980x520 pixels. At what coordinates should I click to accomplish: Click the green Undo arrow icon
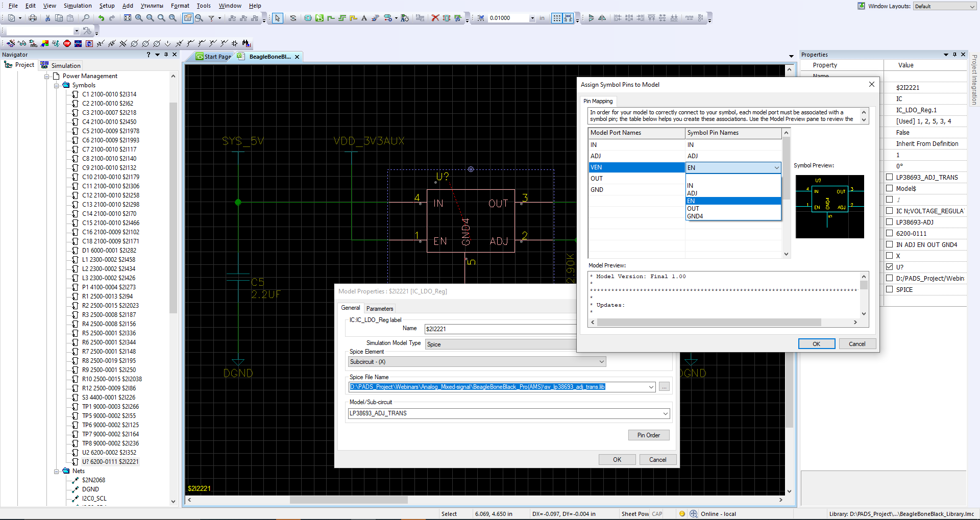101,18
